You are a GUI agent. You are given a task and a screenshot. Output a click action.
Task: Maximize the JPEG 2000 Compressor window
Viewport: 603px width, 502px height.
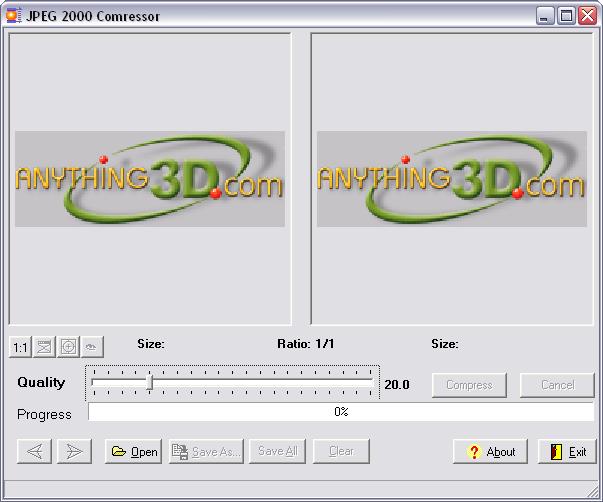pos(566,16)
